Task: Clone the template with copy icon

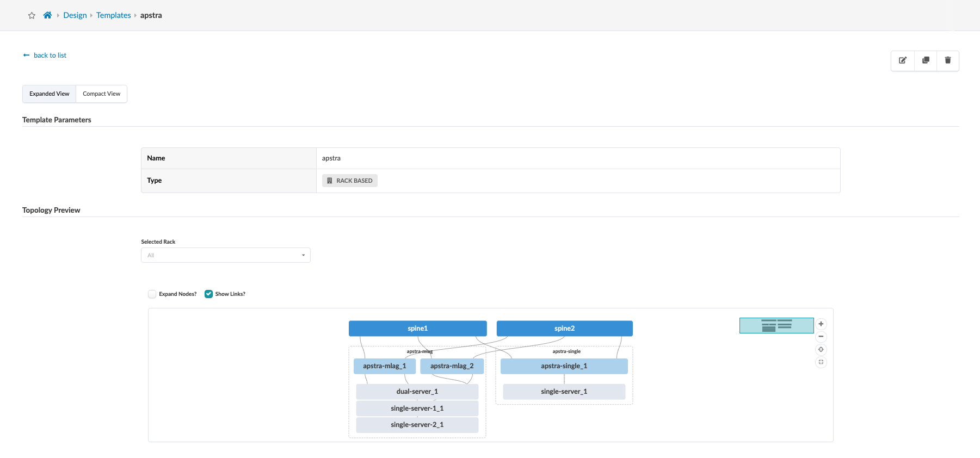Action: pos(926,60)
